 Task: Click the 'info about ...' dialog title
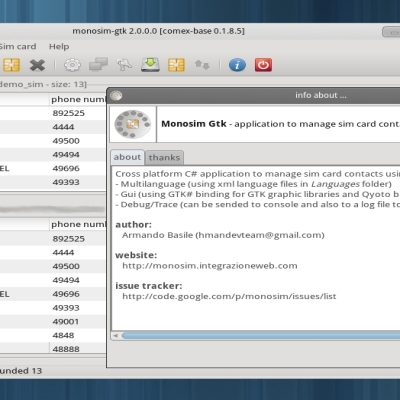(x=321, y=95)
